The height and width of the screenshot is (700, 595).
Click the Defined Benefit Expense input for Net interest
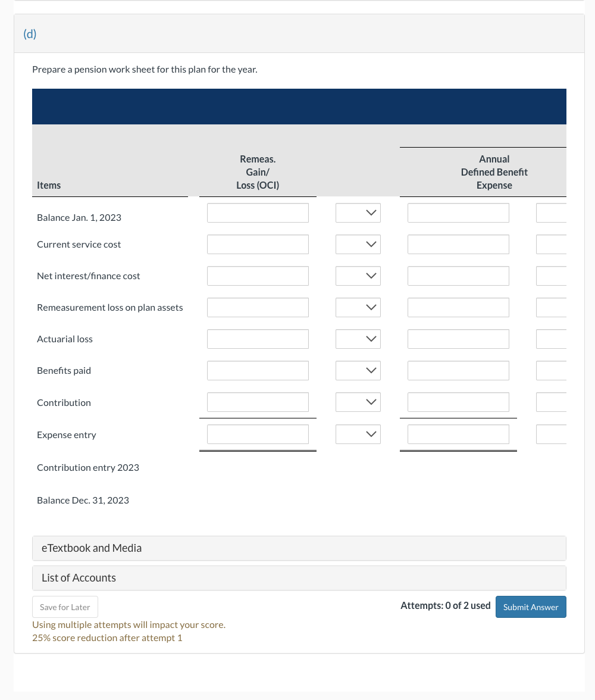(x=458, y=276)
